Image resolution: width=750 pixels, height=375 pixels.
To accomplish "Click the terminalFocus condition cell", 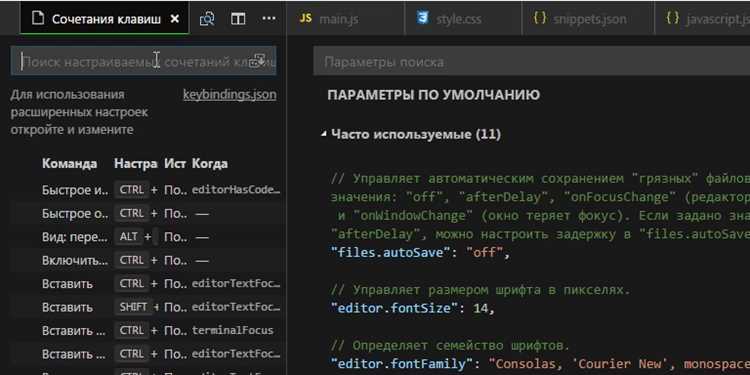I will 232,331.
